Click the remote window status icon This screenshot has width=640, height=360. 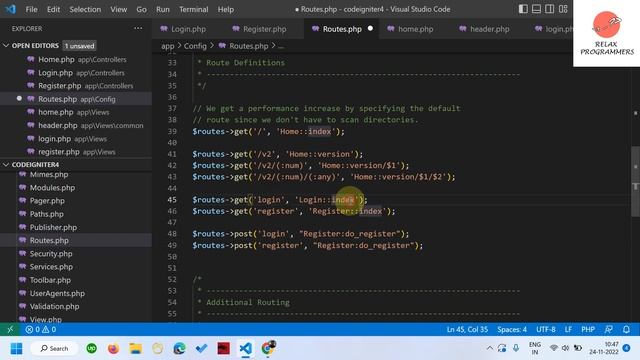(10, 329)
